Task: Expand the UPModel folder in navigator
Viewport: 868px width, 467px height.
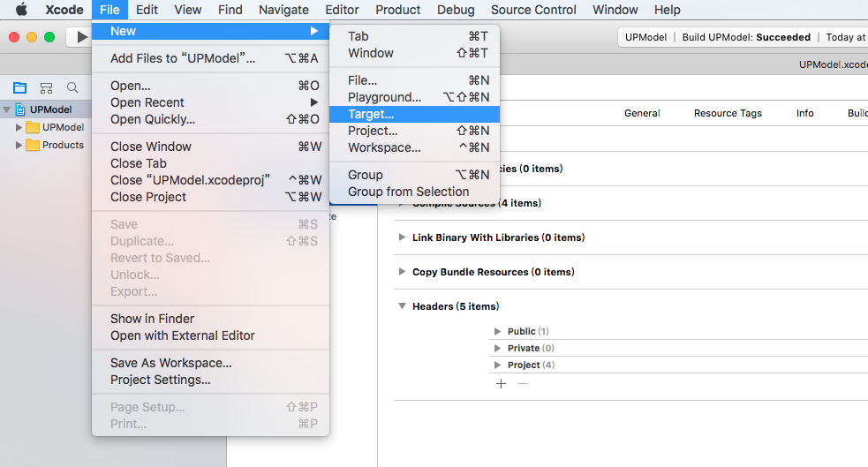Action: (19, 127)
